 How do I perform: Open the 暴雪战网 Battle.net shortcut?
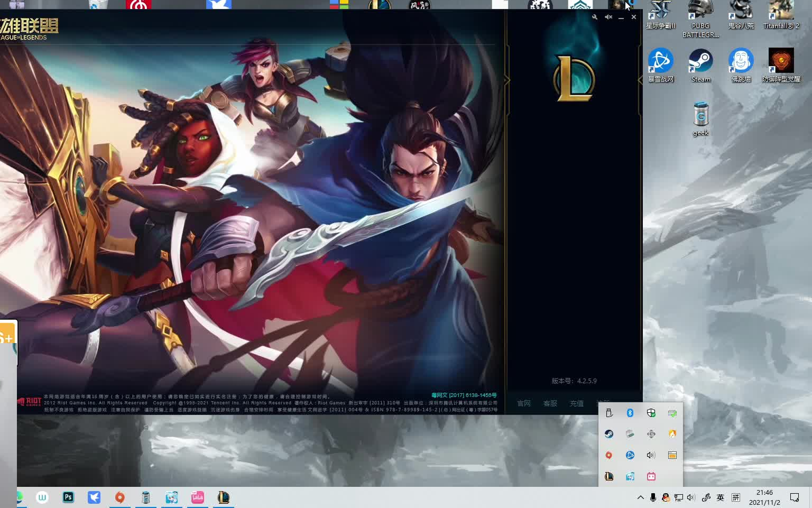661,65
